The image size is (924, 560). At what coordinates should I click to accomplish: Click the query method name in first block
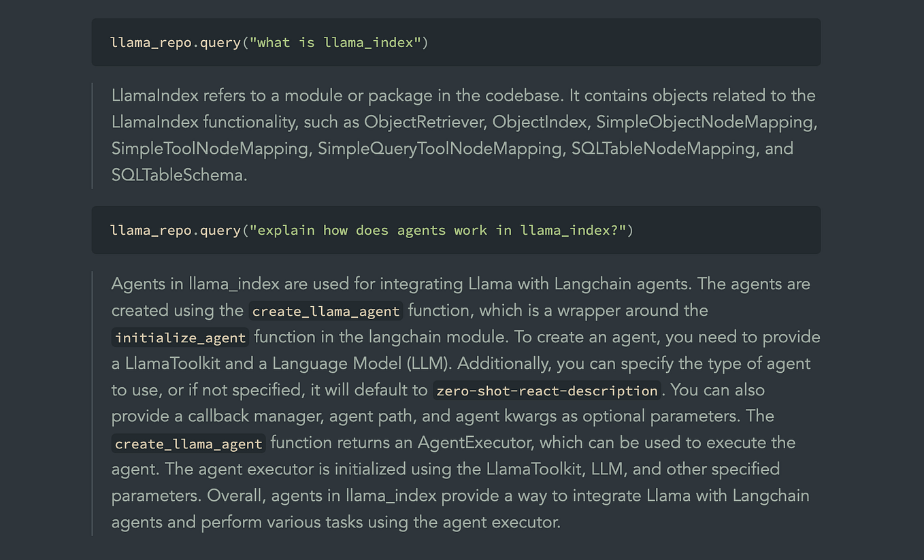(220, 42)
